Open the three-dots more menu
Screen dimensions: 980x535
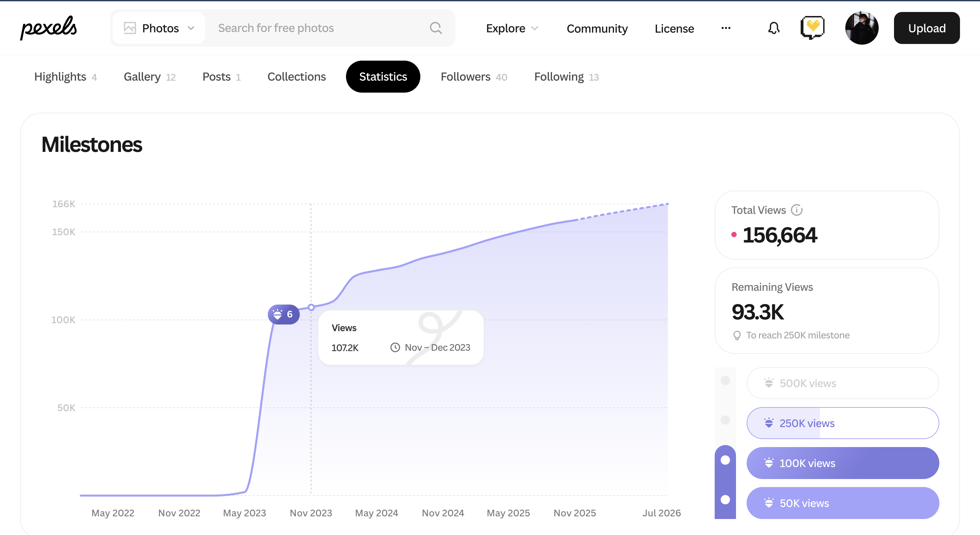(x=726, y=28)
